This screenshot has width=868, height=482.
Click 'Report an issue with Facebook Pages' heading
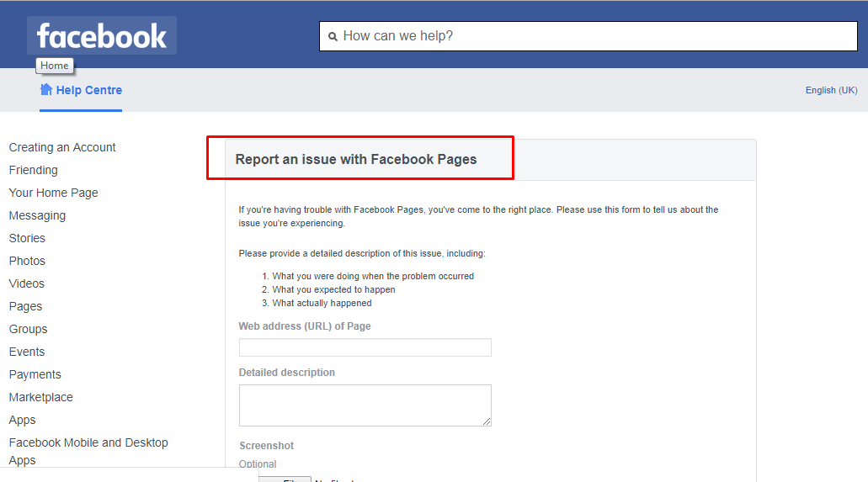[356, 159]
